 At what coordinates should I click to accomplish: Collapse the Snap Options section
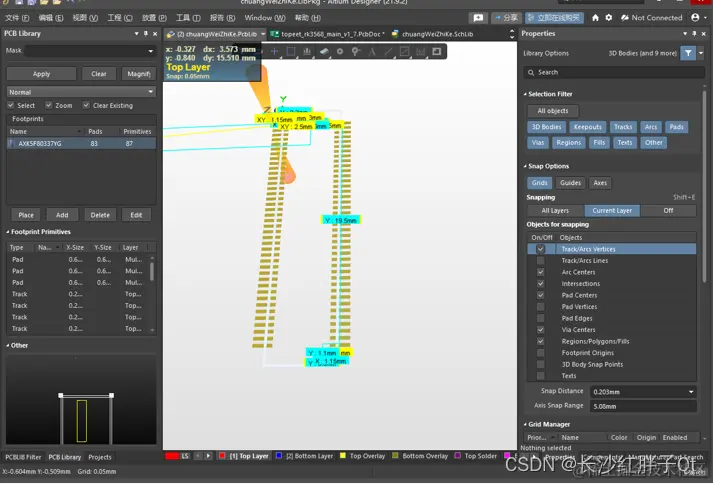[525, 166]
